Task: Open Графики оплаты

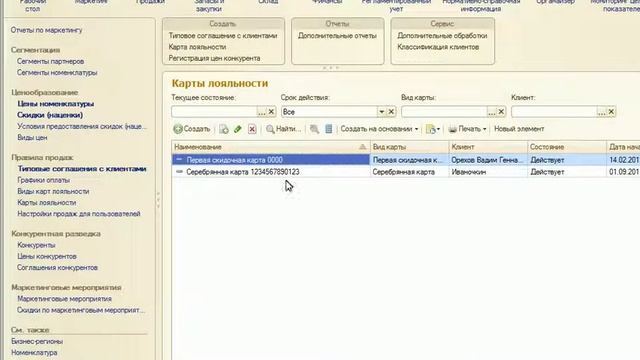Action: (43, 180)
